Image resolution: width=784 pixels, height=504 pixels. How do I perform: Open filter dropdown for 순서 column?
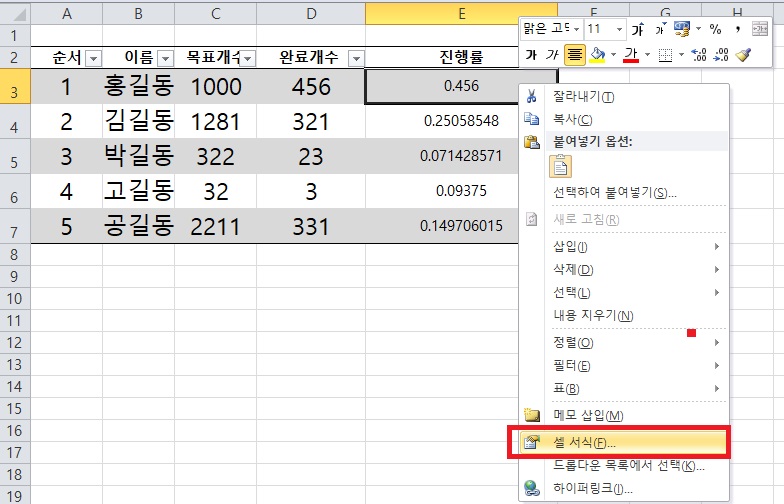(x=94, y=59)
